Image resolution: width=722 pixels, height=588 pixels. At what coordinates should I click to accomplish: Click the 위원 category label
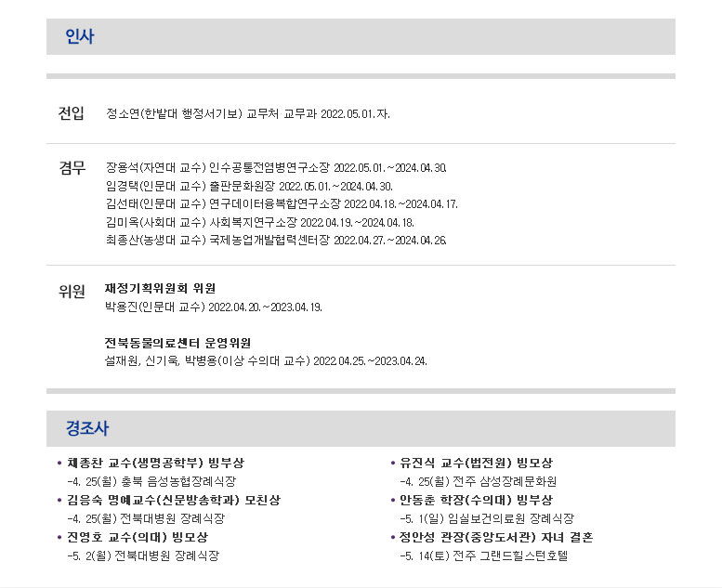[x=72, y=290]
